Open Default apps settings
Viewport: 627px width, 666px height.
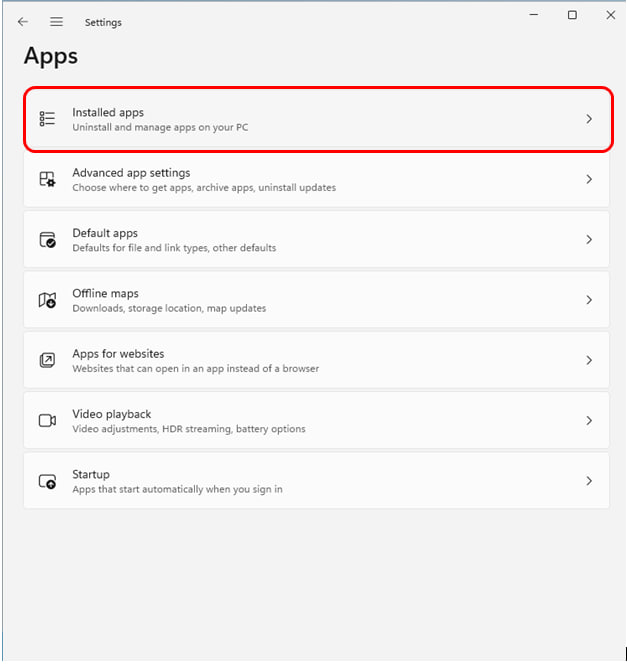pyautogui.click(x=316, y=240)
